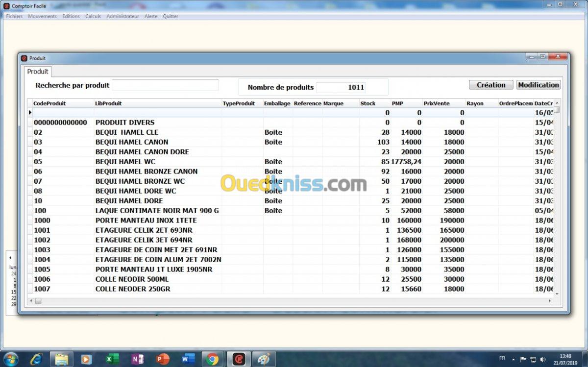The height and width of the screenshot is (367, 588).
Task: Open Word from the taskbar
Action: pos(188,359)
